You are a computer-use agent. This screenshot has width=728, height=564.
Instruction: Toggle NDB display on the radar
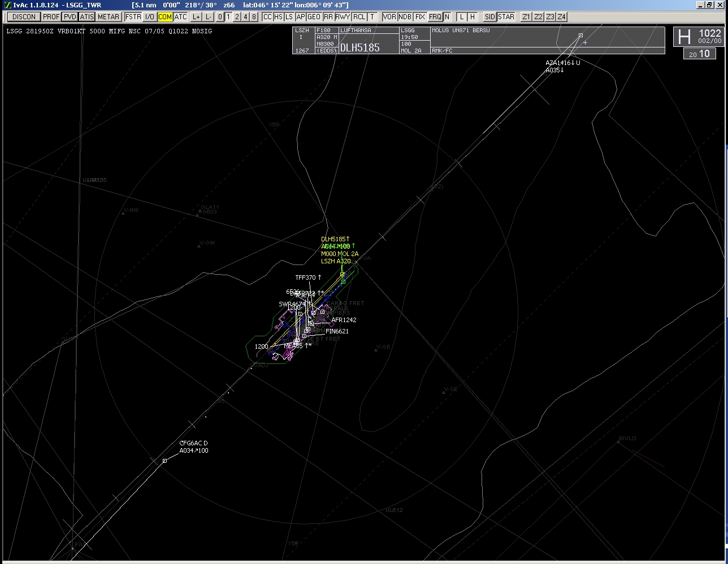(405, 17)
